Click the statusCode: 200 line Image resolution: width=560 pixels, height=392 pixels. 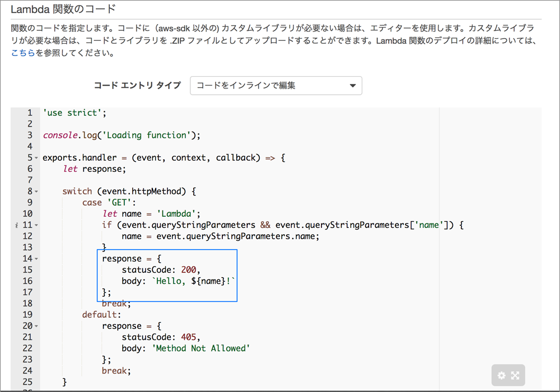click(161, 270)
